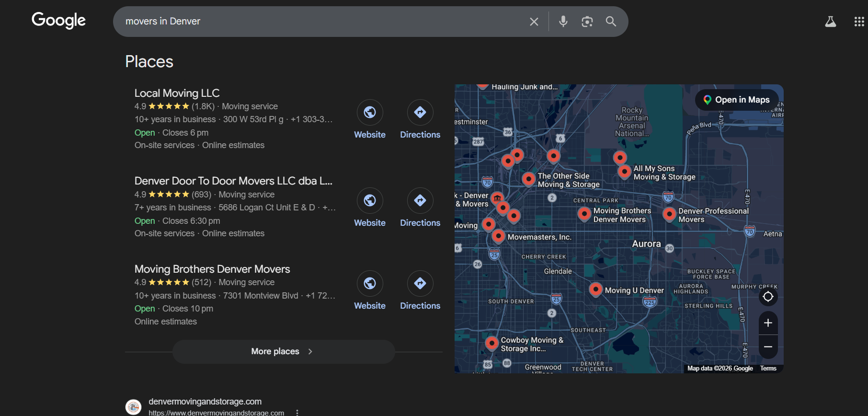Open Denver Door To Door Movers LLC listing
This screenshot has height=416, width=868.
pos(233,181)
